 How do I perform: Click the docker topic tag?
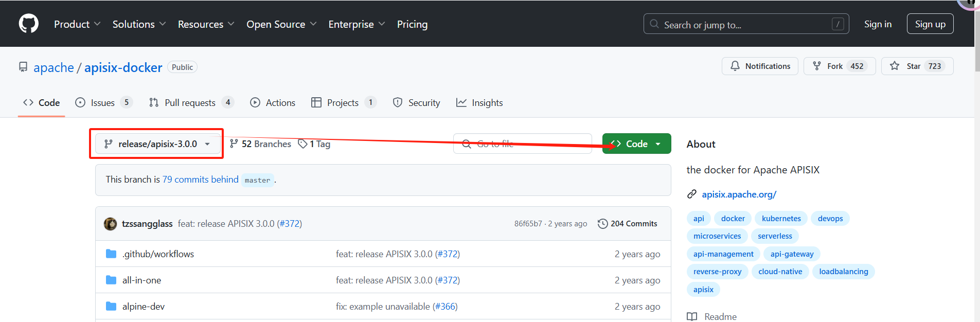coord(733,219)
